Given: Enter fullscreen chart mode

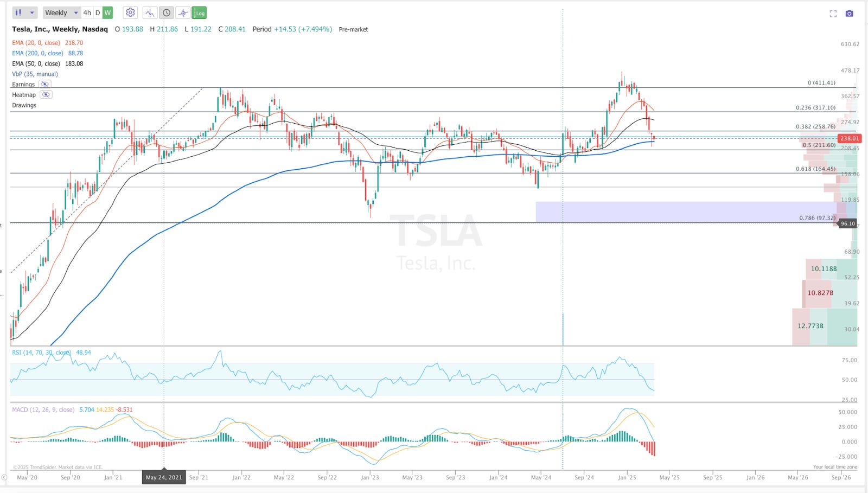Looking at the screenshot, I should [x=833, y=14].
